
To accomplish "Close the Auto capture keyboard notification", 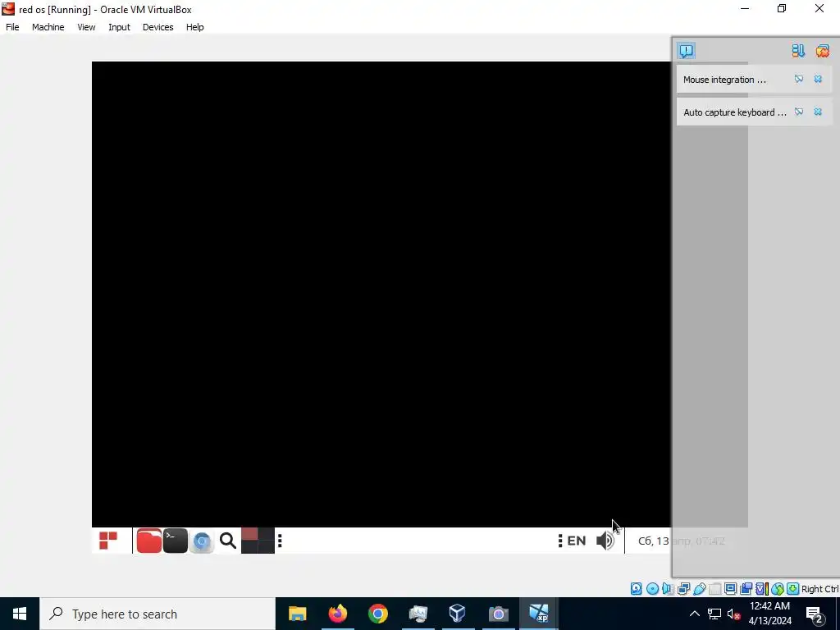I will [x=818, y=112].
